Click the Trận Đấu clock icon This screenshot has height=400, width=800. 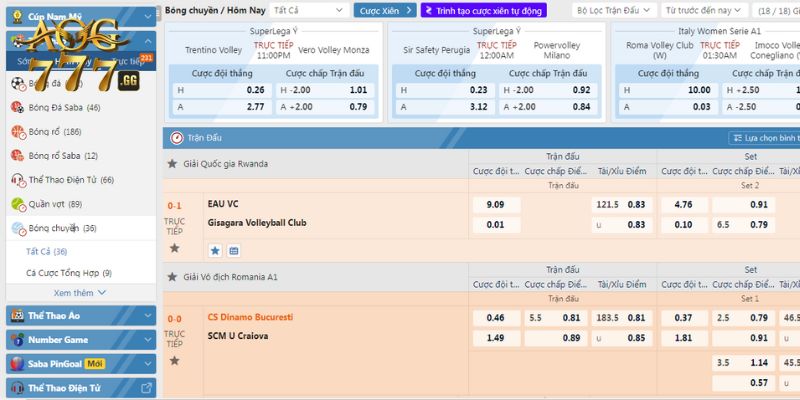click(x=176, y=138)
